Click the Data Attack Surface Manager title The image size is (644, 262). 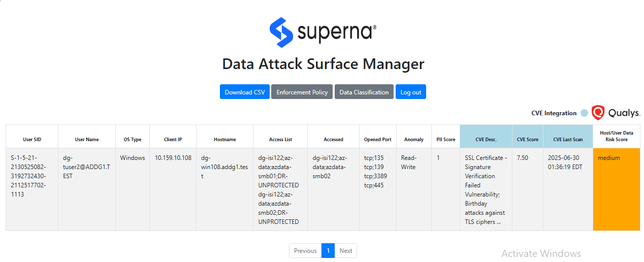[323, 64]
